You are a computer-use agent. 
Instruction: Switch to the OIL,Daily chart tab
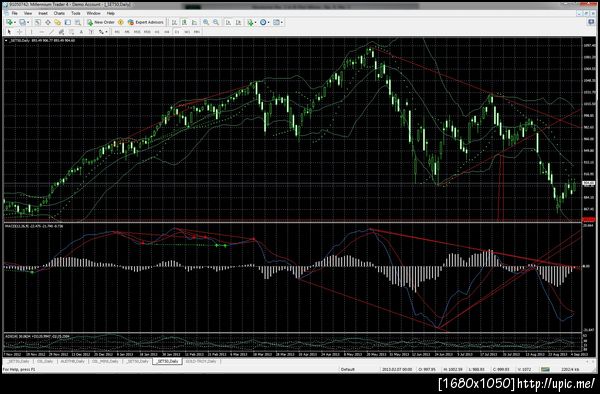coord(45,361)
